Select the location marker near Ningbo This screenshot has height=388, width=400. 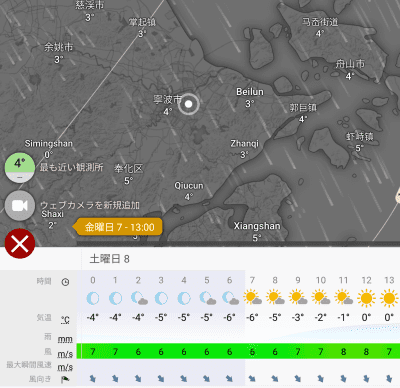[188, 104]
